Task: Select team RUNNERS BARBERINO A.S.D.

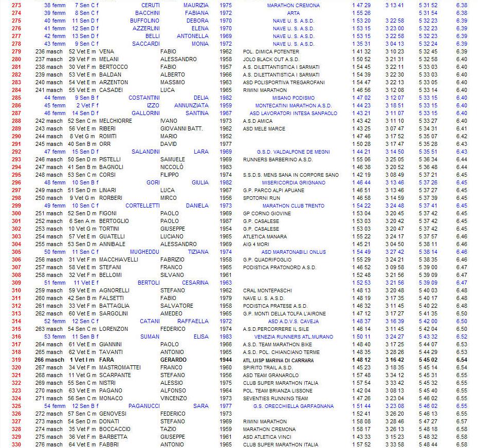Action: 278,160
